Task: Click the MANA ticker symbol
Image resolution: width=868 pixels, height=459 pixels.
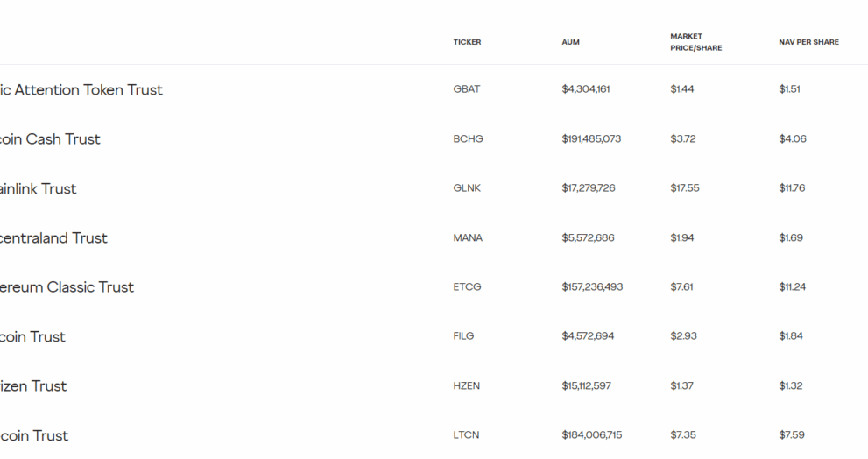Action: [468, 238]
